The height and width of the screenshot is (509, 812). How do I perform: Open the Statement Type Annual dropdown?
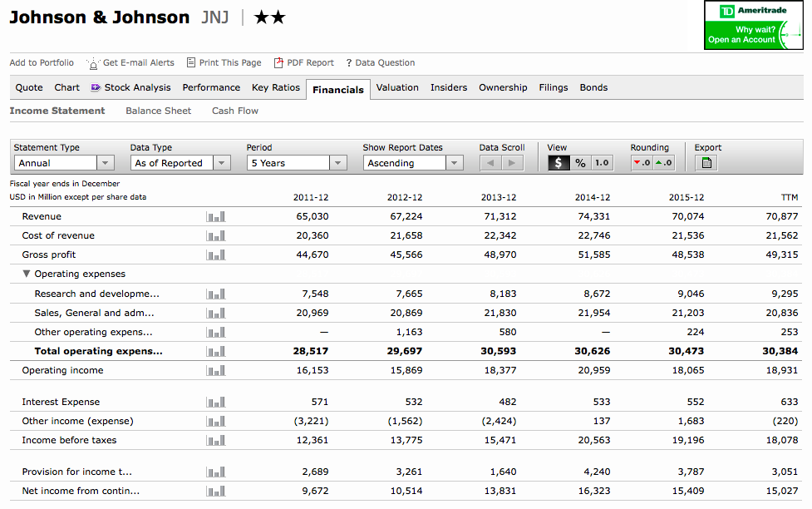[x=64, y=163]
